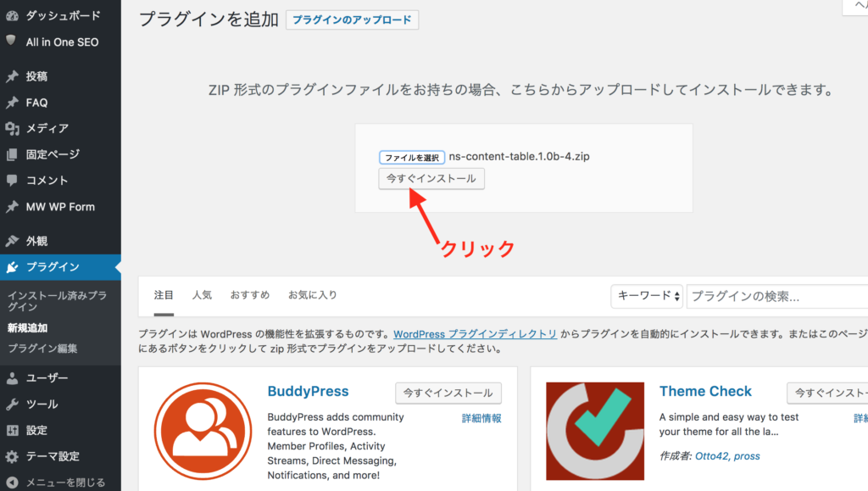Image resolution: width=868 pixels, height=491 pixels.
Task: Open Users icon (ユーザー) in sidebar
Action: [12, 378]
